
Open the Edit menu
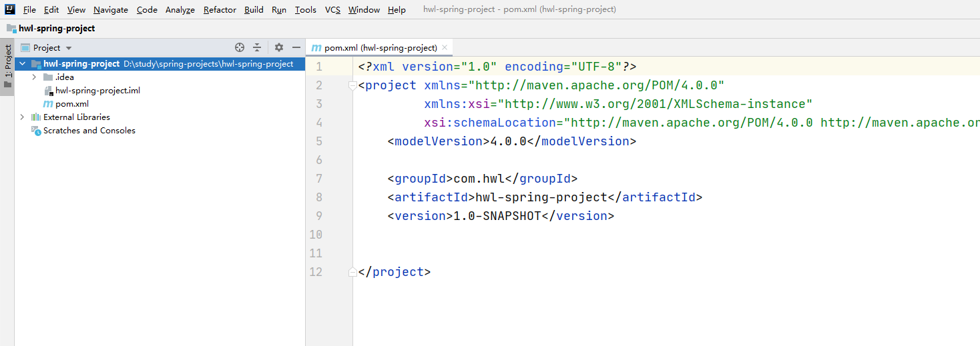point(51,10)
